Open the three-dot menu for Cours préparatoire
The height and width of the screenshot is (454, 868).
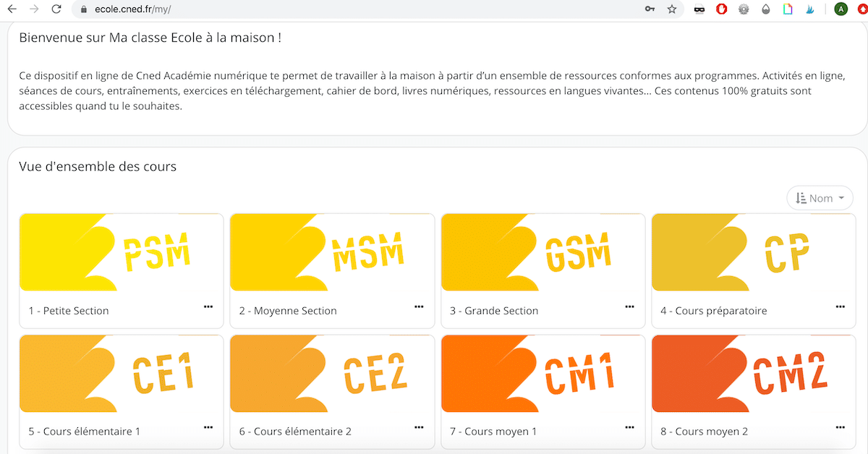point(840,307)
